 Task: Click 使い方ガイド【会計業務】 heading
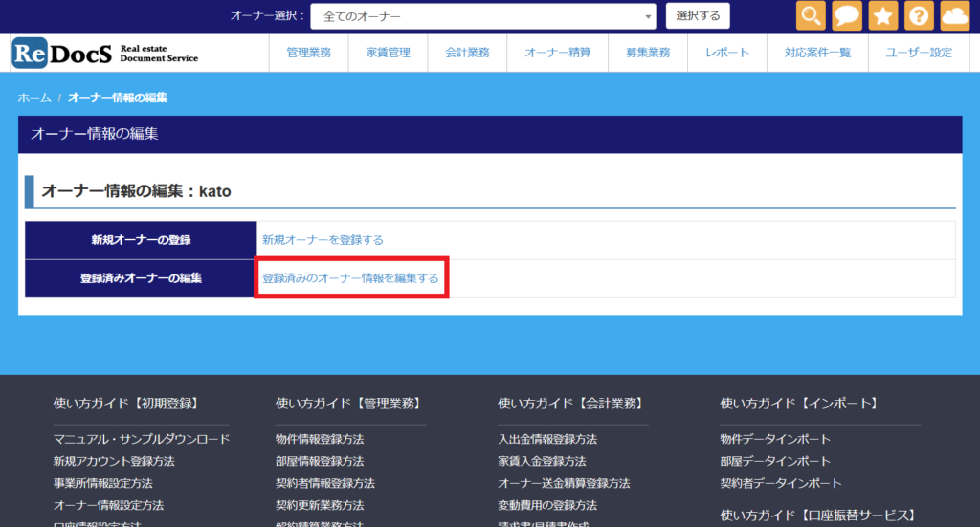click(572, 404)
